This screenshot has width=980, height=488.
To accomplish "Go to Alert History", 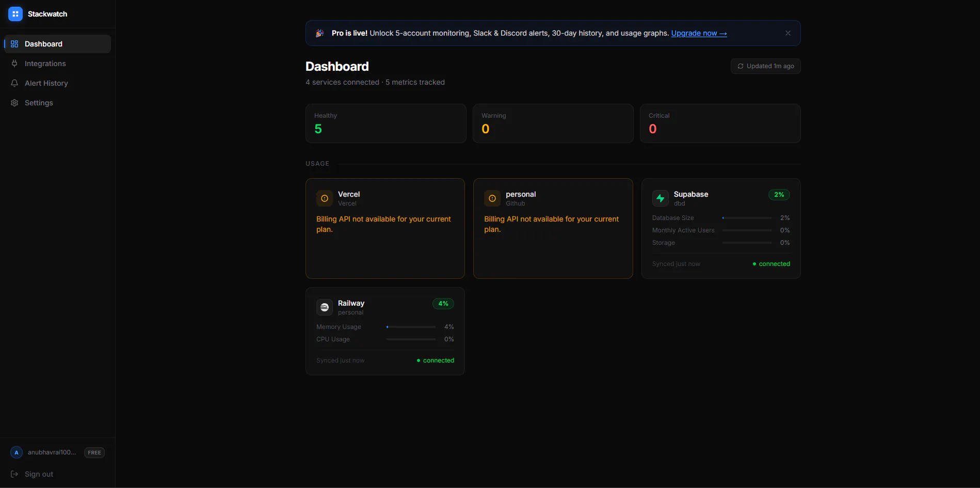I will pyautogui.click(x=58, y=83).
